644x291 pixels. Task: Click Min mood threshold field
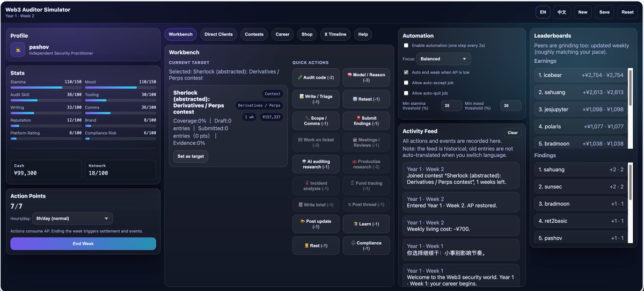[x=510, y=106]
